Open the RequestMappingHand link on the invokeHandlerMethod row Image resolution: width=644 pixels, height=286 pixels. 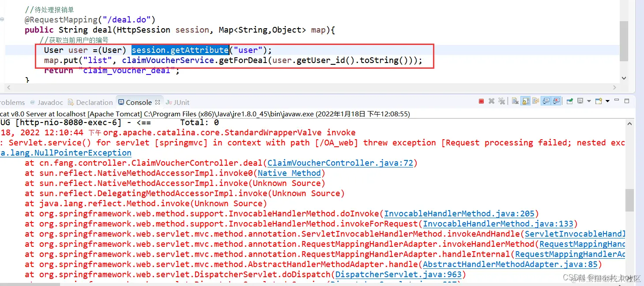point(582,244)
